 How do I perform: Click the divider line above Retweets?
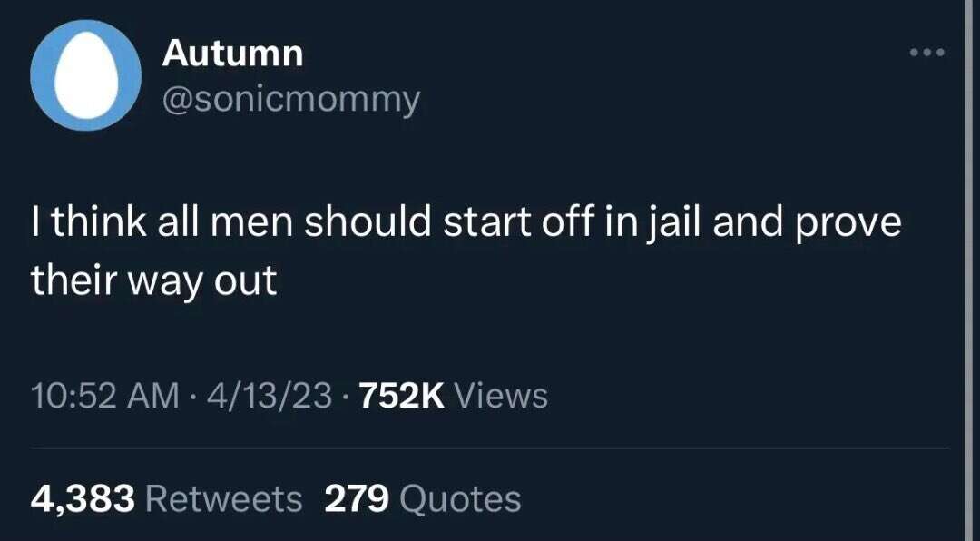tap(489, 448)
